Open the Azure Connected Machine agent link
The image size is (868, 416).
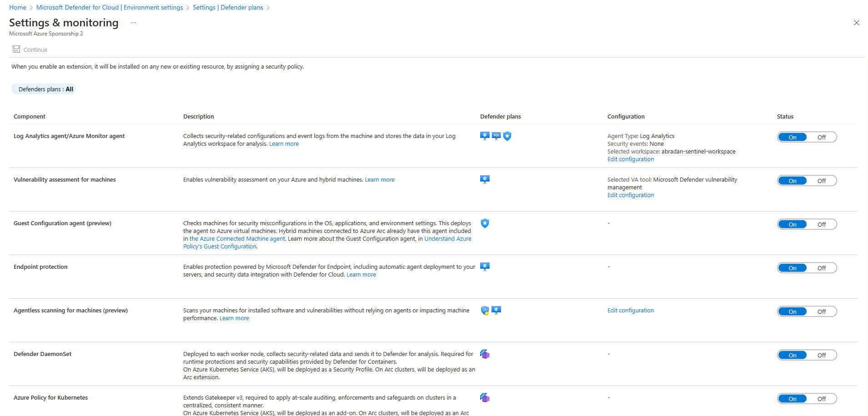point(237,238)
